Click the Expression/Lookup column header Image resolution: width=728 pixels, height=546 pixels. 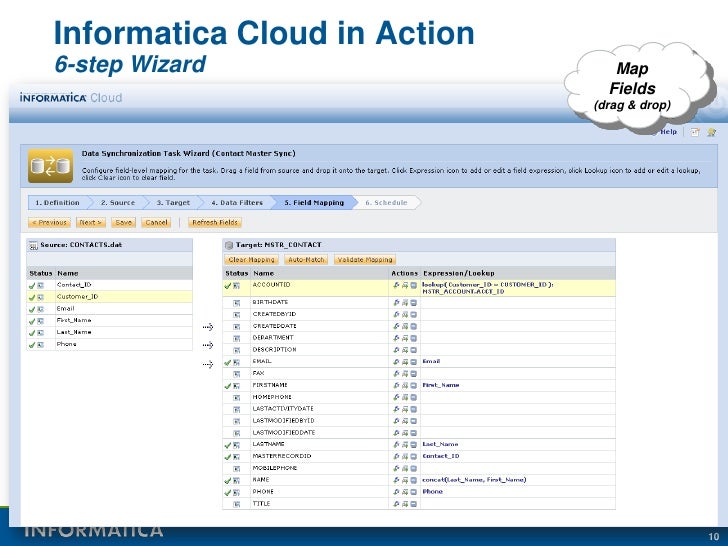(459, 273)
